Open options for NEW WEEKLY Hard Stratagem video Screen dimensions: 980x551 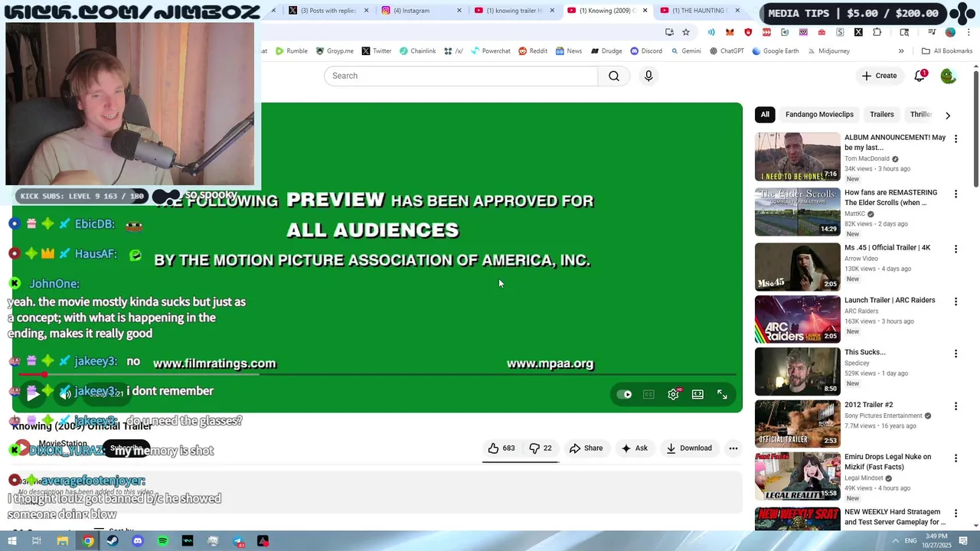pyautogui.click(x=955, y=514)
